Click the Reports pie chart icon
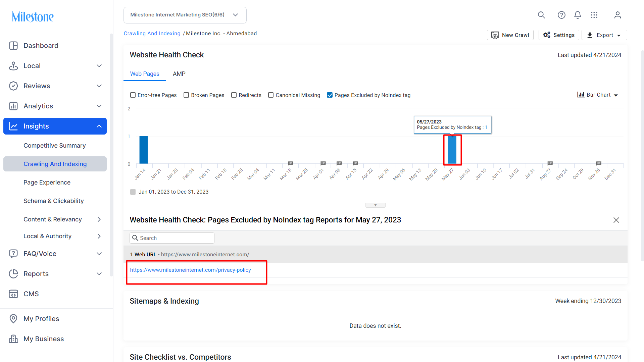The height and width of the screenshot is (362, 644). pos(13,274)
